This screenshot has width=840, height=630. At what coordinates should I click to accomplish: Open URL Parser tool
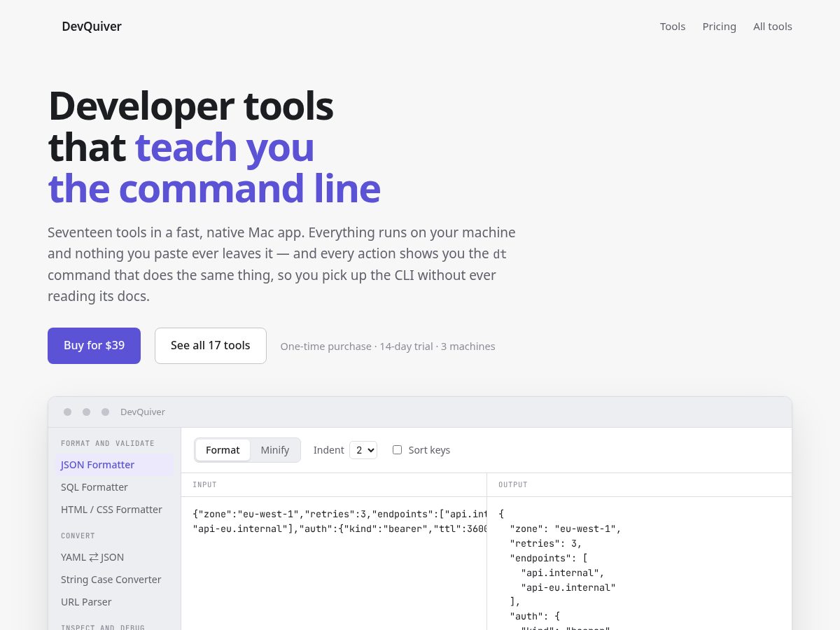(115, 602)
